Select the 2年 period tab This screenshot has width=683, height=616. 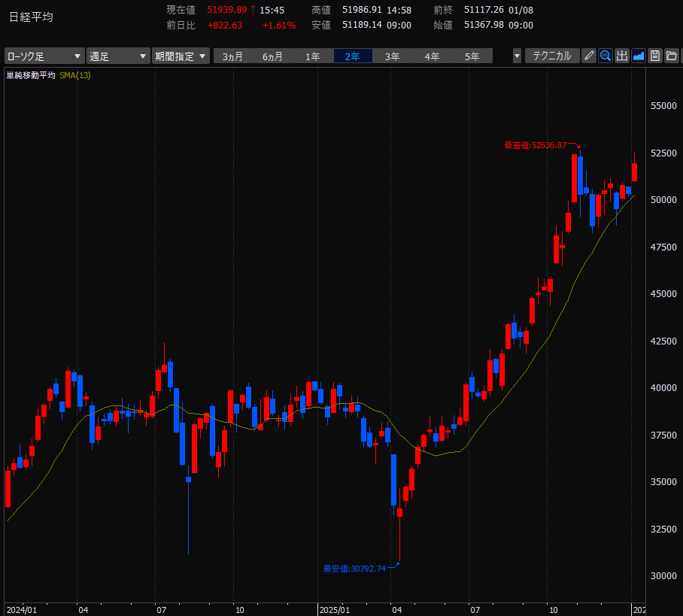[352, 56]
